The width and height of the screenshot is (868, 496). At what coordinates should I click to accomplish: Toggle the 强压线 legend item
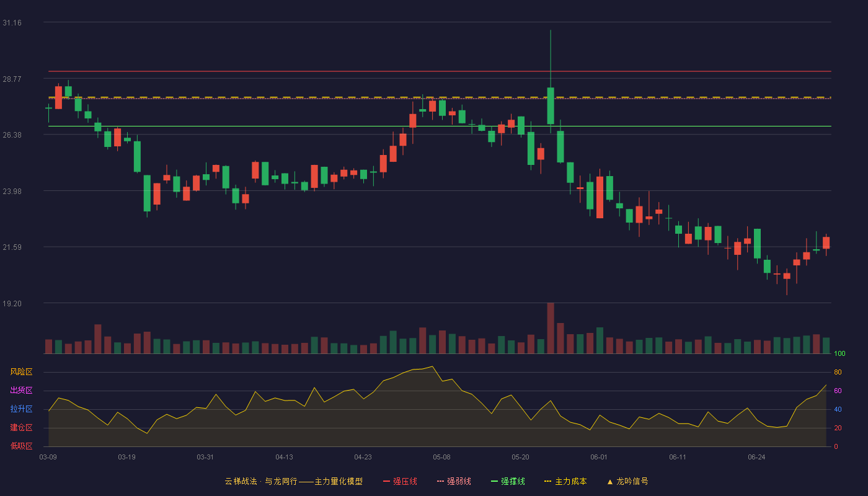400,481
